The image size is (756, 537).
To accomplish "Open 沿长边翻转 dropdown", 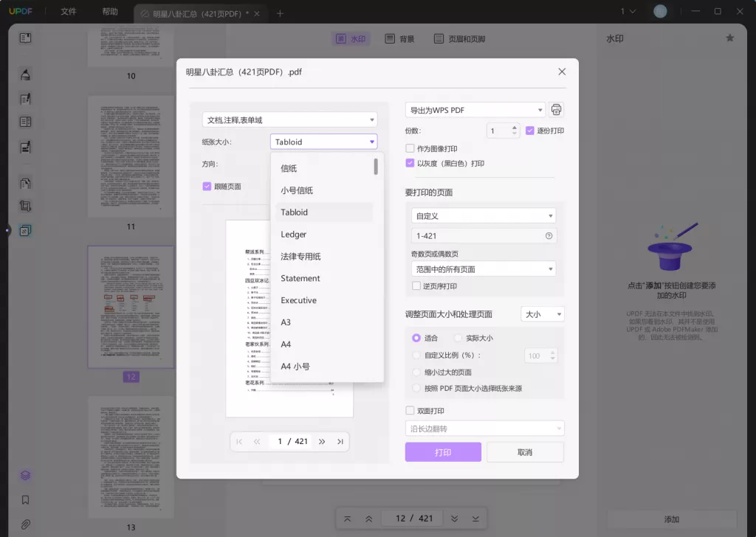I will 484,429.
